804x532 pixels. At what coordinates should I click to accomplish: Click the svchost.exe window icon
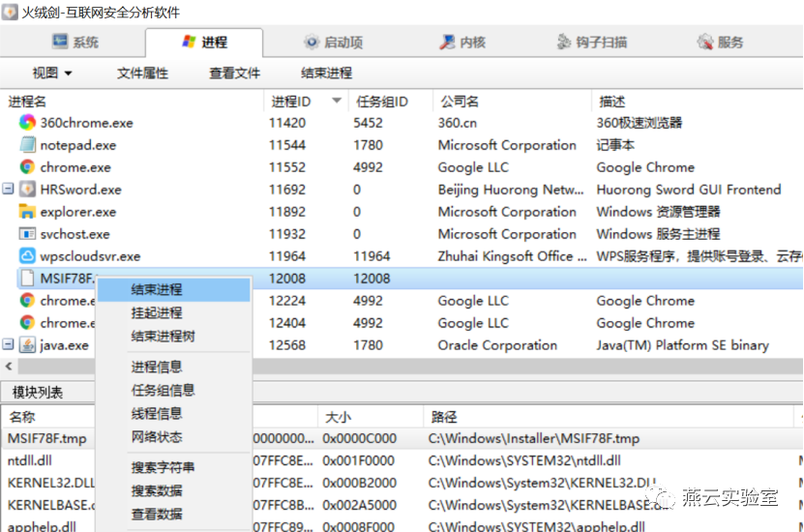(27, 234)
